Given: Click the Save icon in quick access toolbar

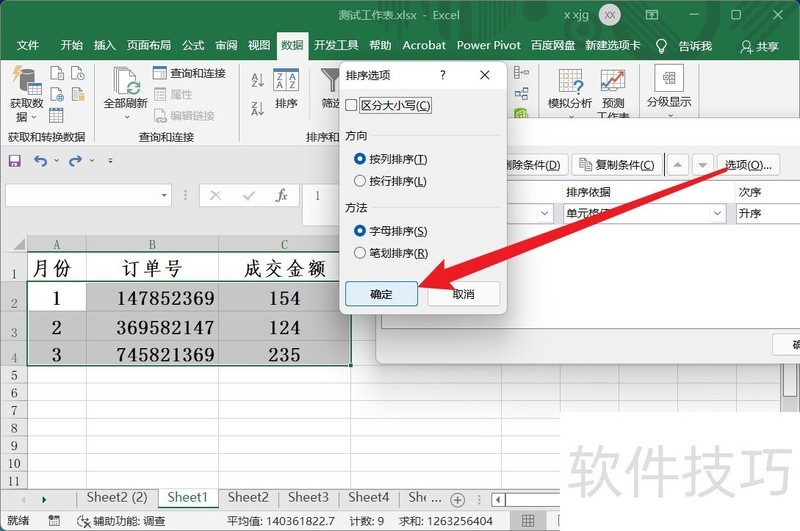Looking at the screenshot, I should tap(14, 161).
